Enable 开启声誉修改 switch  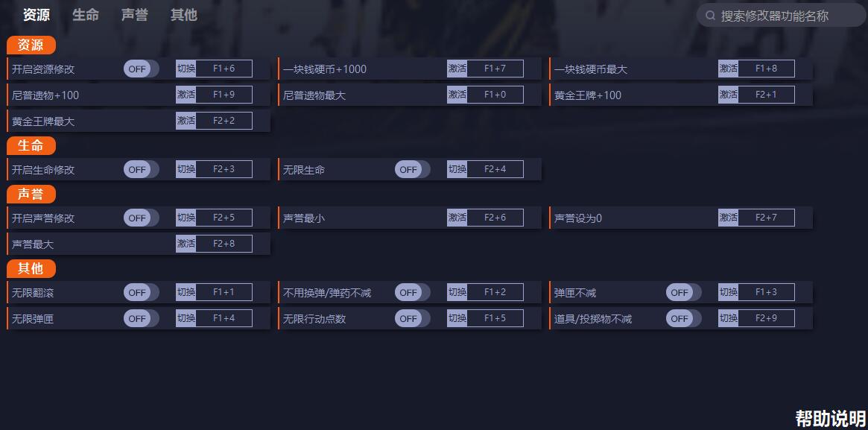(141, 218)
